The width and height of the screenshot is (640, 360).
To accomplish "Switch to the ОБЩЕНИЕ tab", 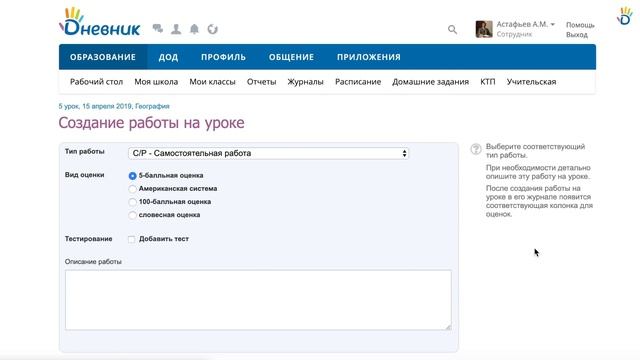I will coord(291,57).
